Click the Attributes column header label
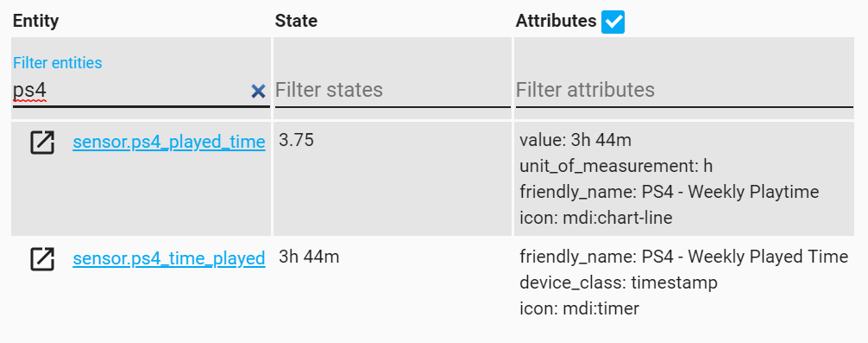868x343 pixels. (x=556, y=21)
